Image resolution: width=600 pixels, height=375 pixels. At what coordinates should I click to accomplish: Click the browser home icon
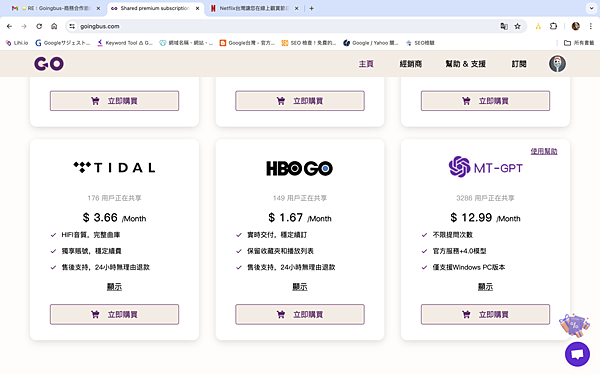pyautogui.click(x=54, y=26)
